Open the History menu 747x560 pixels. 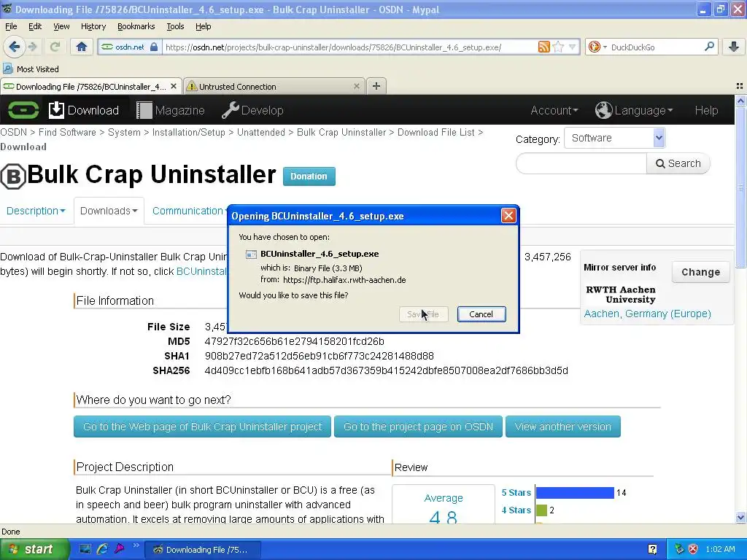point(93,26)
